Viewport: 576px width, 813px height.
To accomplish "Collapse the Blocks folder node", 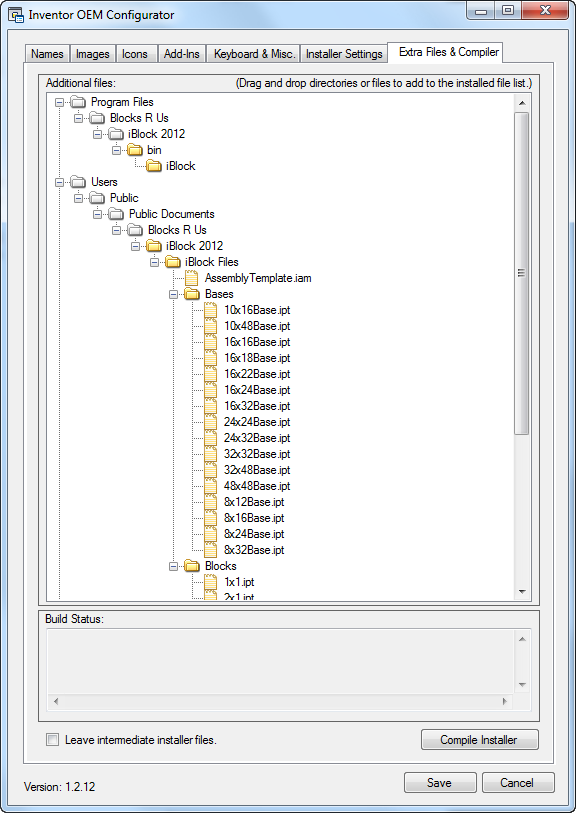I will pyautogui.click(x=173, y=566).
